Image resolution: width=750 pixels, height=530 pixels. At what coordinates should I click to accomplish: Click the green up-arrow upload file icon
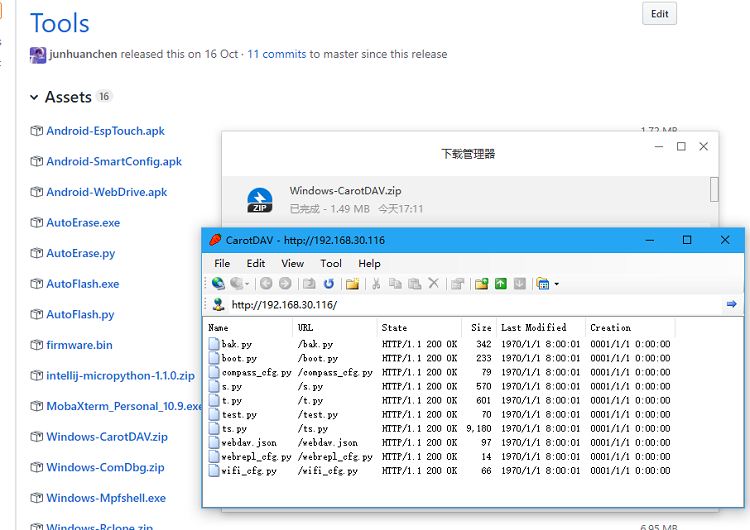coord(501,284)
